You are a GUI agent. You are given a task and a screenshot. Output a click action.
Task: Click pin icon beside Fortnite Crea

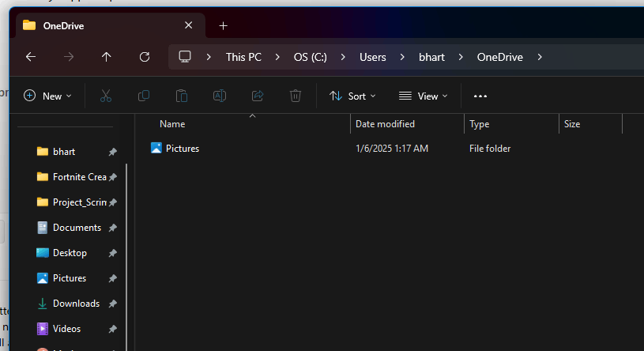(112, 177)
